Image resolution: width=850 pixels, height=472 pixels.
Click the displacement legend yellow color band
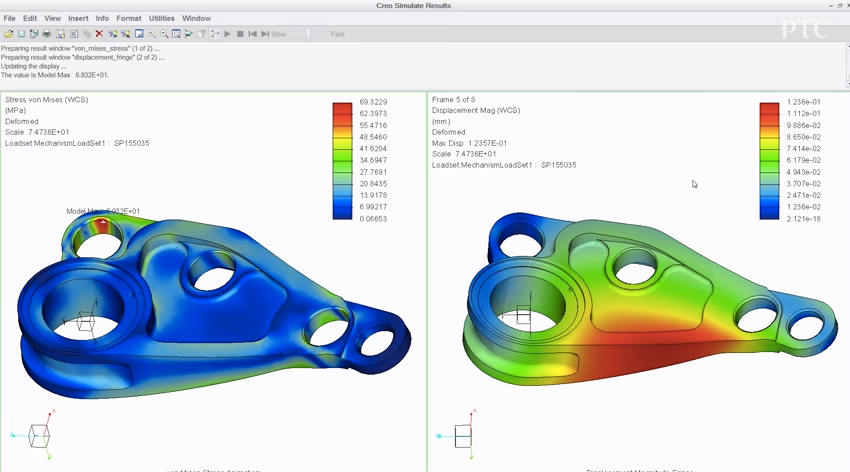769,143
